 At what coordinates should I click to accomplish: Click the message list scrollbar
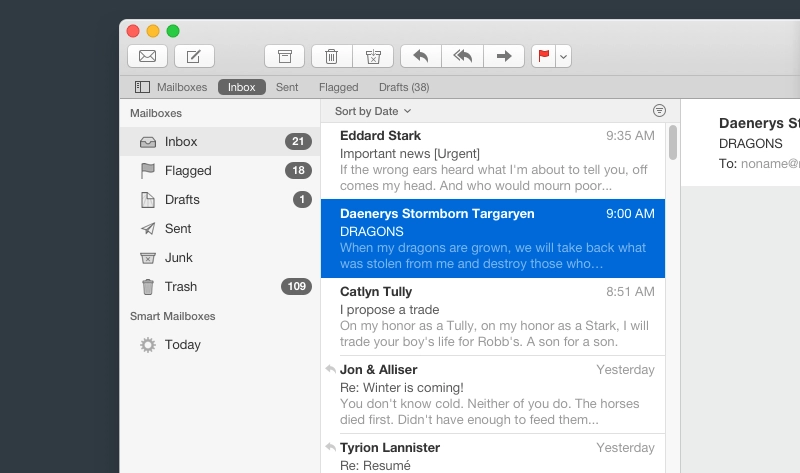coord(673,143)
